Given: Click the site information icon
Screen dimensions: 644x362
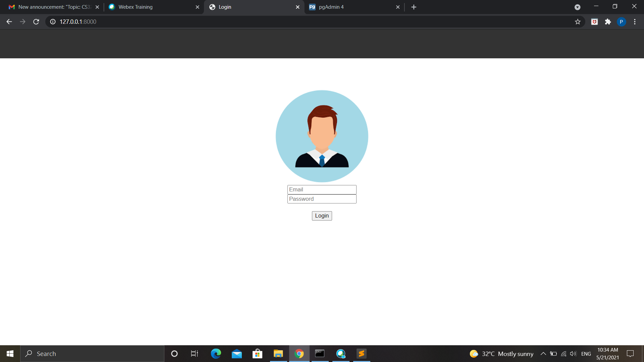Looking at the screenshot, I should pos(53,22).
